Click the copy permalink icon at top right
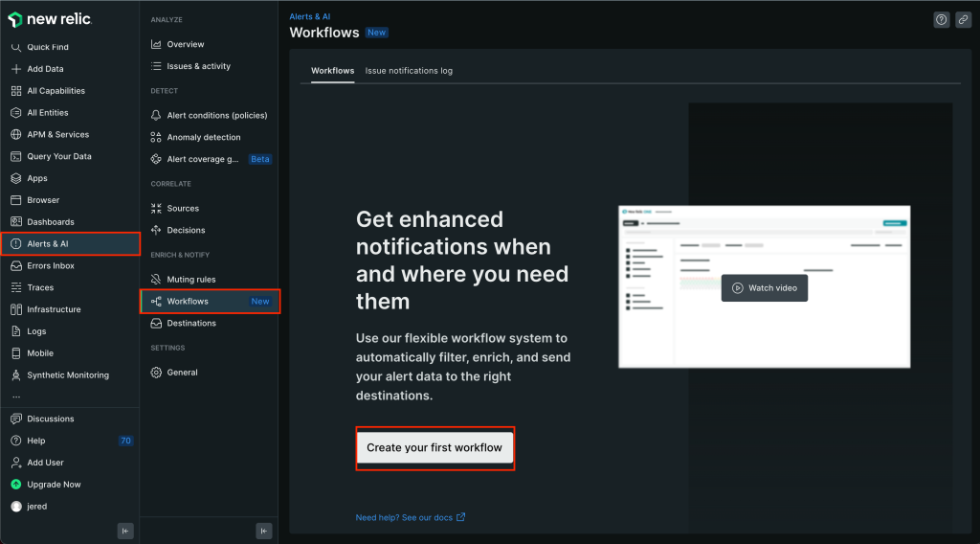980x544 pixels. click(963, 19)
